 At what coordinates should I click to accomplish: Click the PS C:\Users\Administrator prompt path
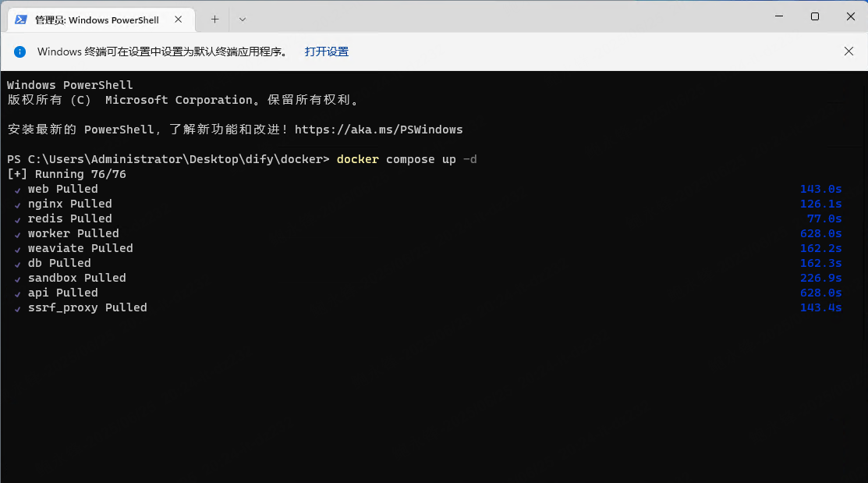coord(168,159)
